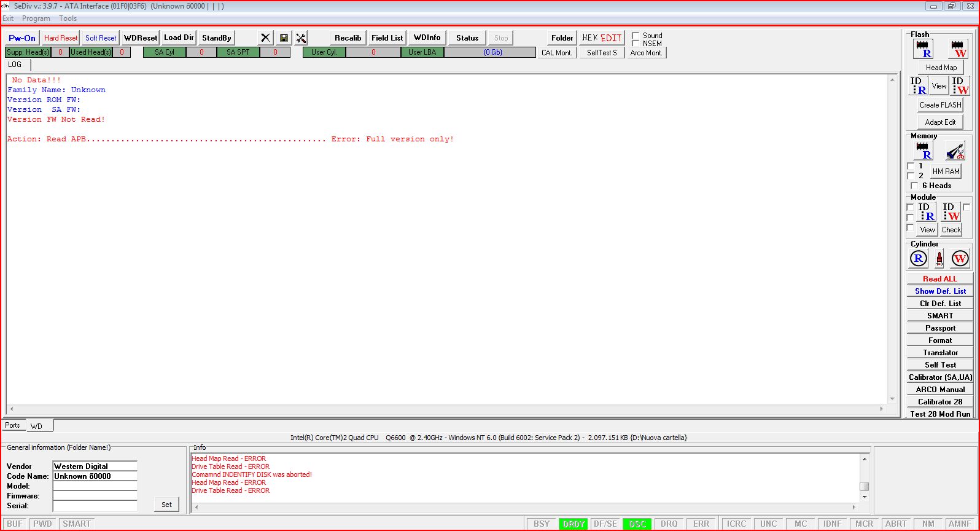This screenshot has width=980, height=531.
Task: Click the Pw-On button
Action: (x=22, y=38)
